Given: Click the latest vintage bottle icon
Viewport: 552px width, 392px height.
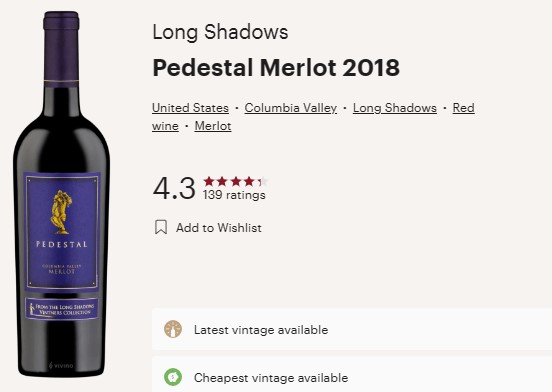Looking at the screenshot, I should 173,329.
